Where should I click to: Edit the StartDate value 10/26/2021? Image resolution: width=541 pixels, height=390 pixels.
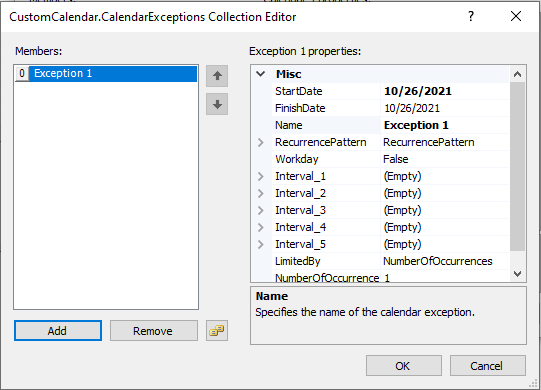tap(444, 91)
